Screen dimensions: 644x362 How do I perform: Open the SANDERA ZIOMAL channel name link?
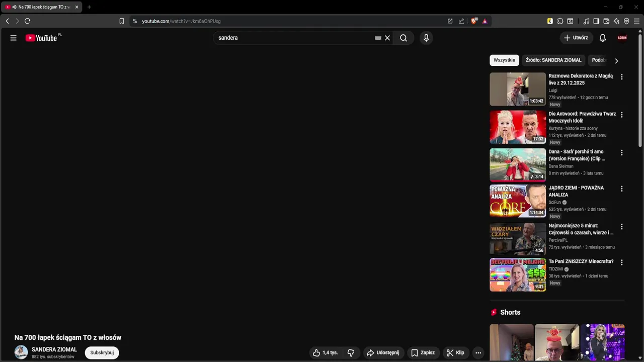click(x=54, y=349)
